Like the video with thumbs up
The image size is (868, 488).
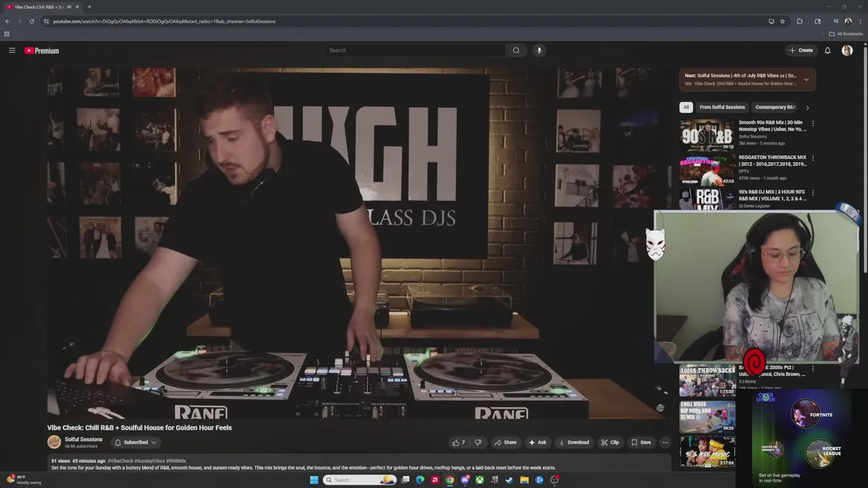459,443
